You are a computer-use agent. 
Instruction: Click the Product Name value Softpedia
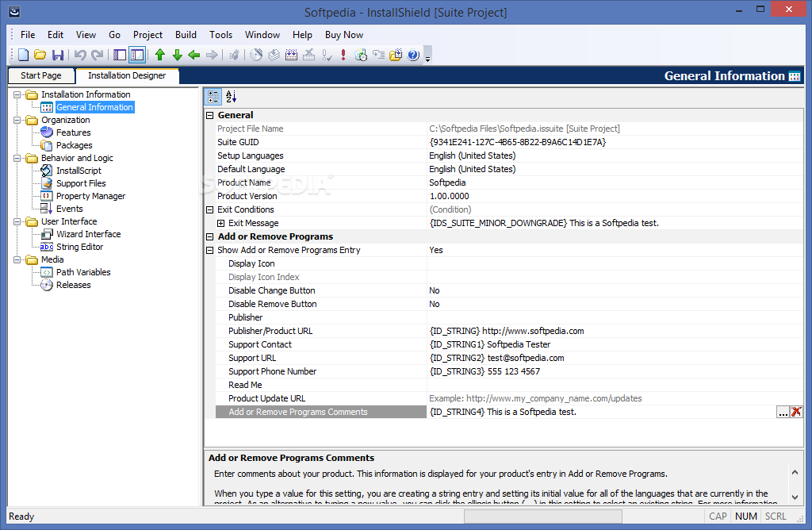447,183
